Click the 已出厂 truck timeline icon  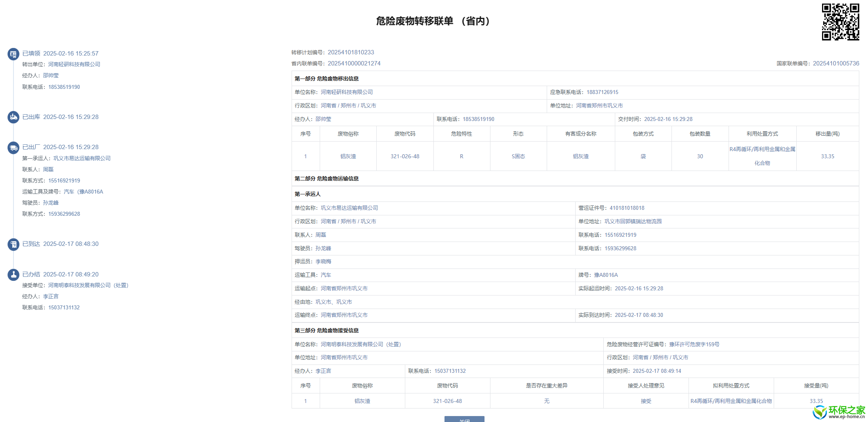tap(13, 148)
